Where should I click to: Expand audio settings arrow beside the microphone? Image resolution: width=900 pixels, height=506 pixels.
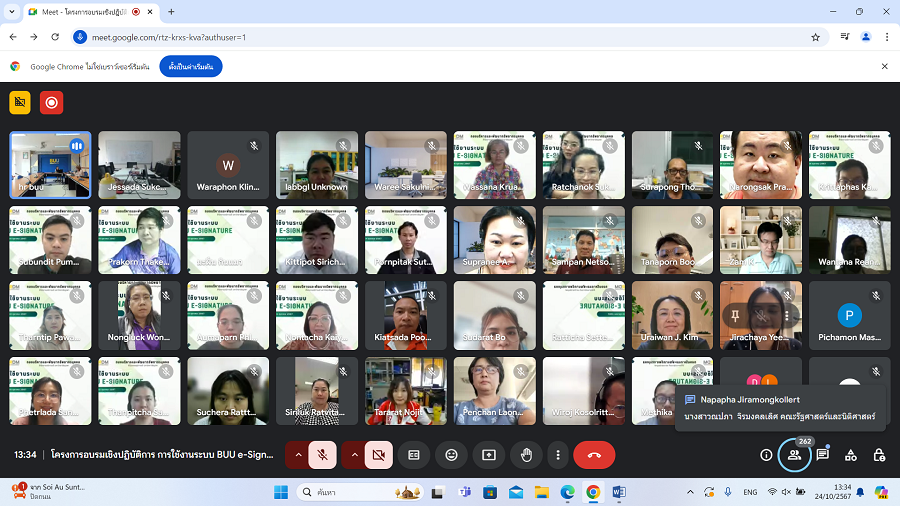tap(297, 455)
